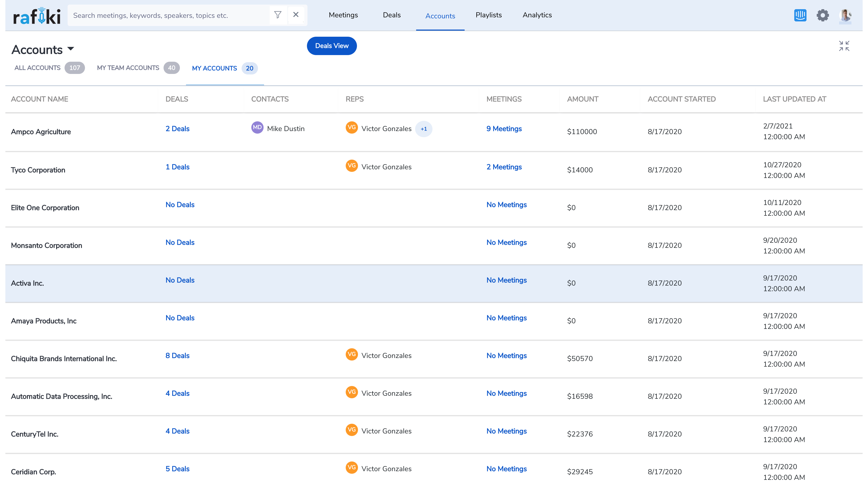Click the user profile avatar

pyautogui.click(x=845, y=15)
